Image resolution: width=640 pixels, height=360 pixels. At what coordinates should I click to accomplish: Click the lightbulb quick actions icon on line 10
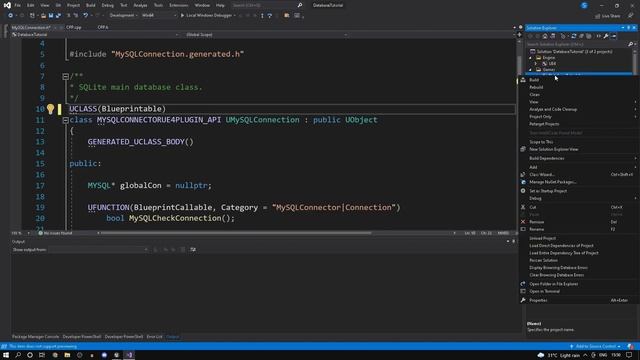click(50, 109)
